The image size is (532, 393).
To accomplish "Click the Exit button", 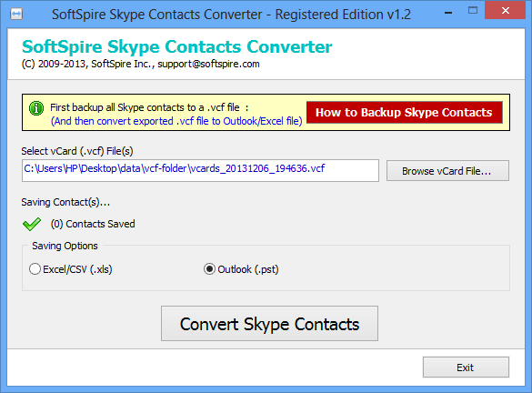I will pos(466,368).
